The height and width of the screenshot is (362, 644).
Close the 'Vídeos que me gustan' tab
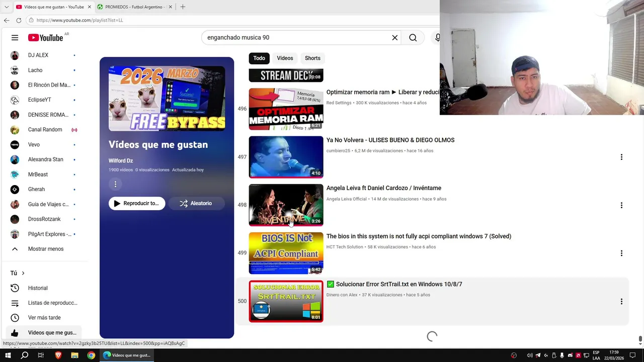[x=90, y=7]
